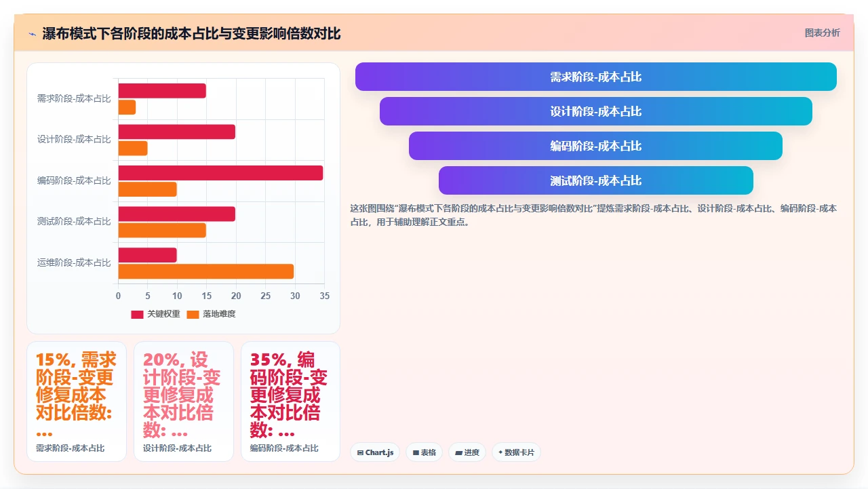This screenshot has width=868, height=489.
Task: Click y-axis label 编码阶段-成本占比
Action: click(74, 180)
